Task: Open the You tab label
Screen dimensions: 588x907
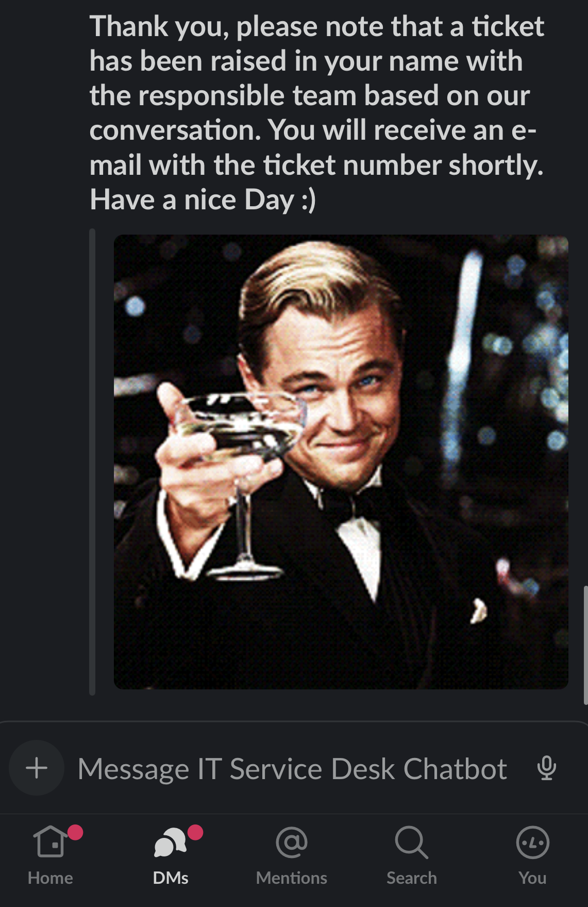Action: [532, 878]
